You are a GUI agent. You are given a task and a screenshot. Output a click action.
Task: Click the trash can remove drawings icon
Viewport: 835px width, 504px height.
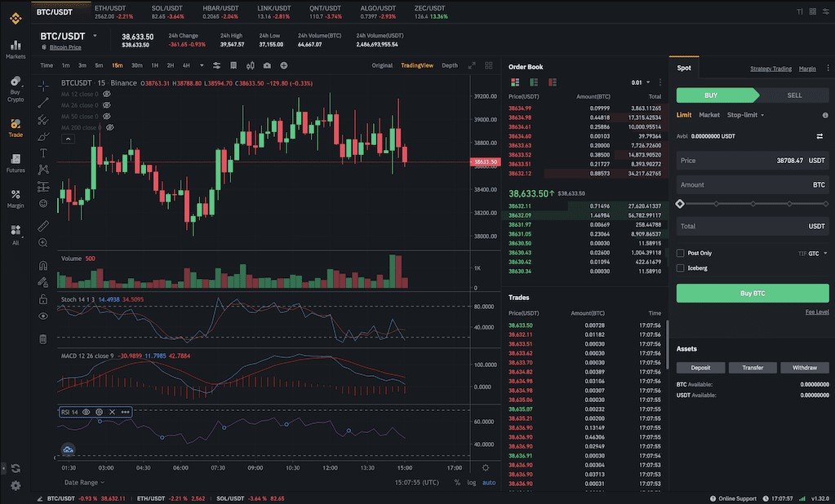pyautogui.click(x=43, y=338)
